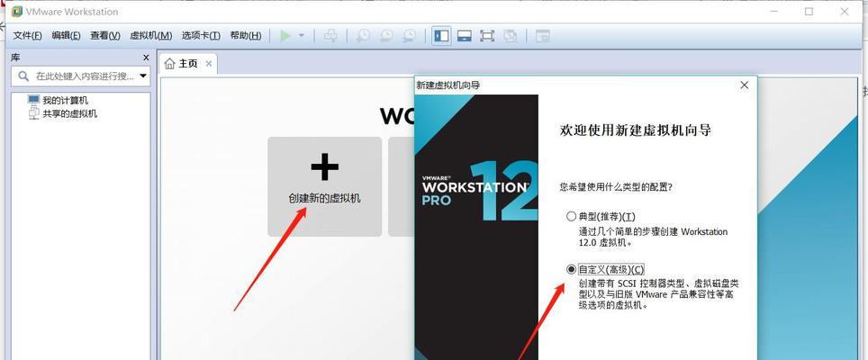Click the full screen mode icon
Image resolution: width=868 pixels, height=360 pixels.
487,36
